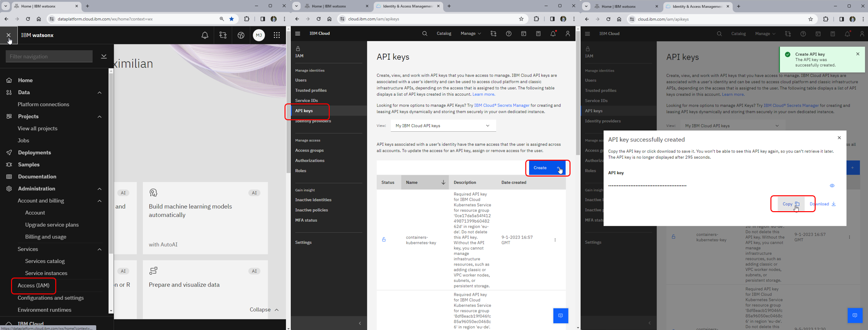Screen dimensions: 868x330
Task: Click the blue Create button
Action: click(547, 168)
